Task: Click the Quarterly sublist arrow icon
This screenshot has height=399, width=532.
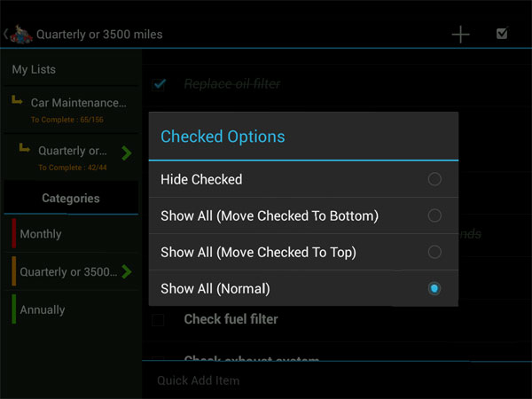Action: (25, 149)
